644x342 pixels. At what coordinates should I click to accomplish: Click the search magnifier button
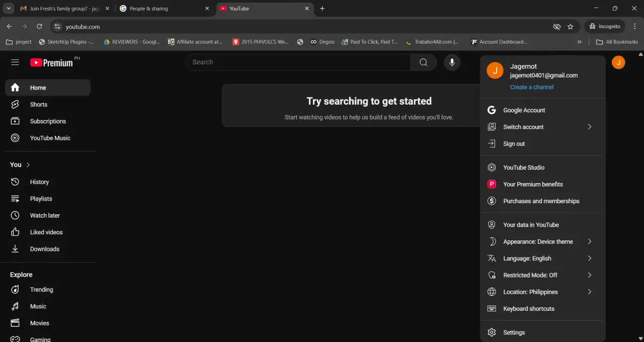pos(424,62)
